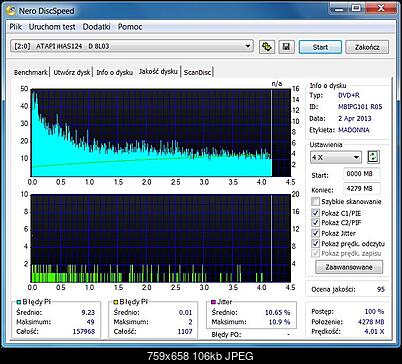Screen dimensions: 402x364
Task: Click the Start position field 0000 MB
Action: (361, 174)
